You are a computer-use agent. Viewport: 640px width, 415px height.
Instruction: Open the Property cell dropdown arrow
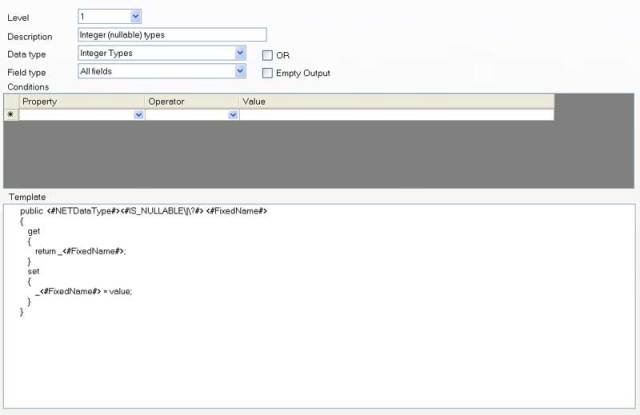pos(139,115)
